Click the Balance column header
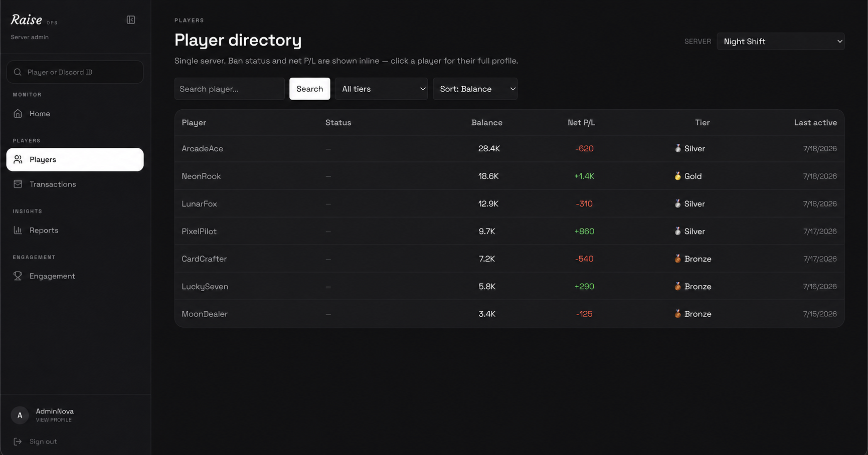The image size is (868, 455). [486, 122]
